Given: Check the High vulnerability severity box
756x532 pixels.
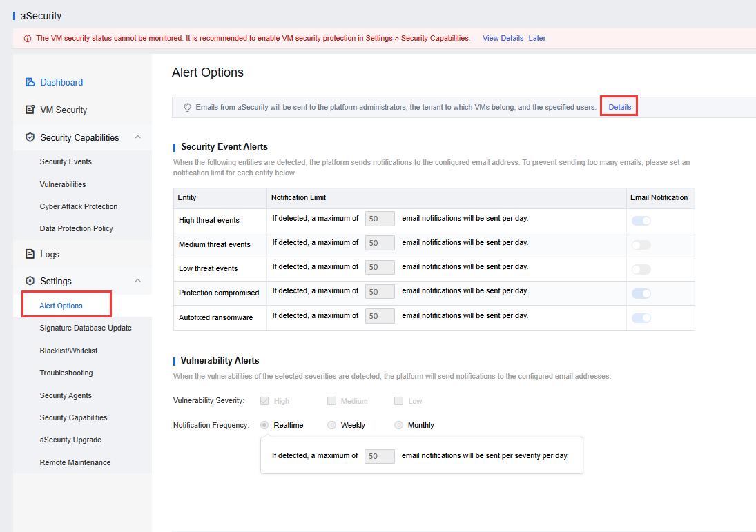Looking at the screenshot, I should click(x=264, y=401).
